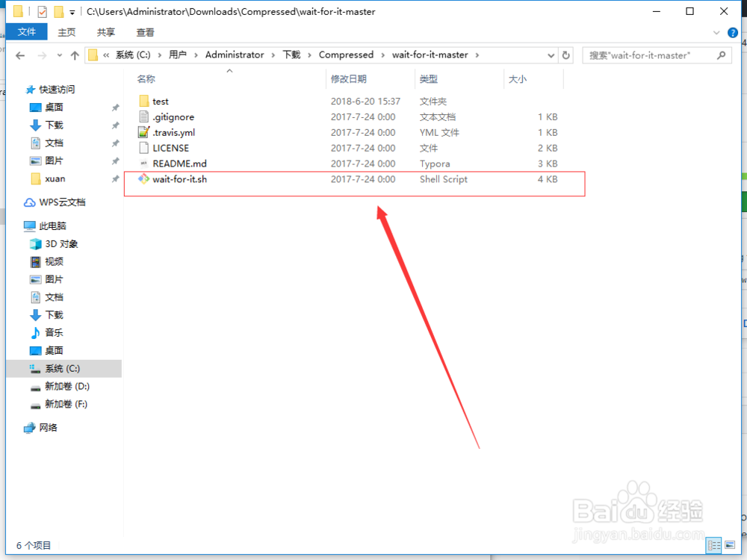Screen dimensions: 747x560
Task: Click Compressed in the address breadcrumb
Action: click(346, 55)
